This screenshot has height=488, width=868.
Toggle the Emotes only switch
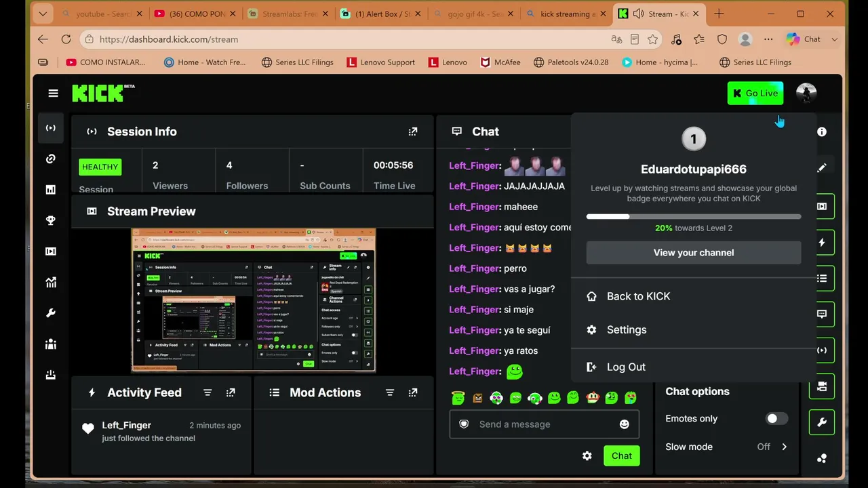coord(776,419)
